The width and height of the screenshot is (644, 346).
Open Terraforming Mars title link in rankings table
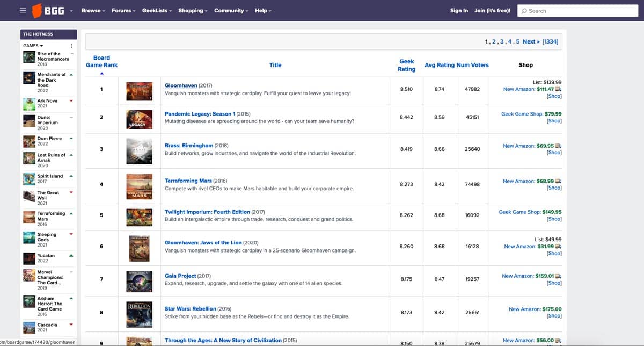click(x=188, y=181)
